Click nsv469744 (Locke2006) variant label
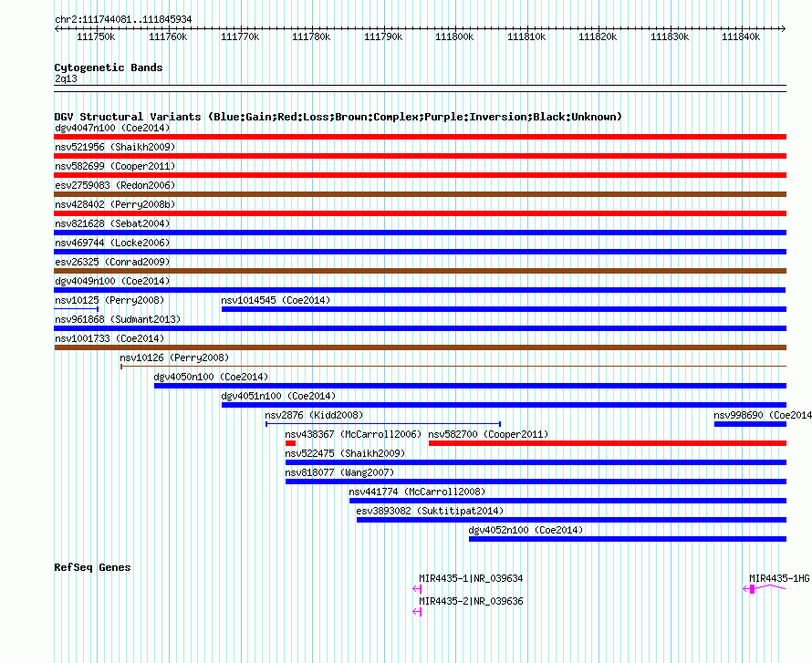The width and height of the screenshot is (812, 663). [x=112, y=243]
